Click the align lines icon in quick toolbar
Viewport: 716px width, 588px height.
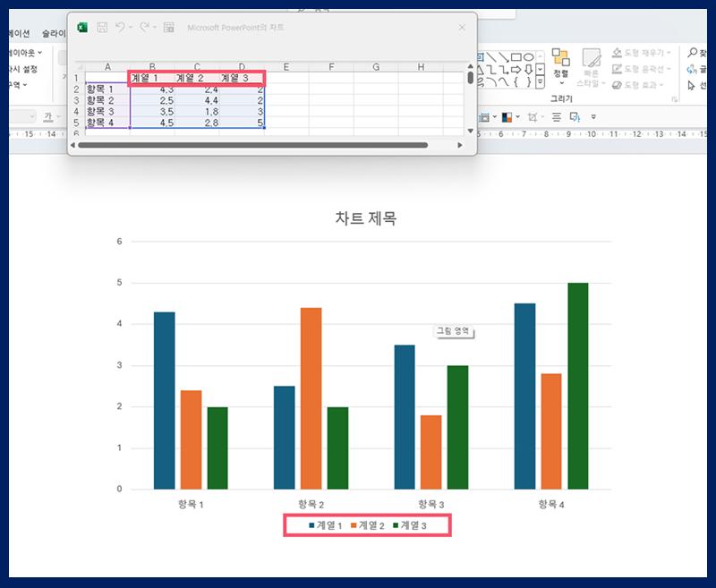click(x=556, y=117)
